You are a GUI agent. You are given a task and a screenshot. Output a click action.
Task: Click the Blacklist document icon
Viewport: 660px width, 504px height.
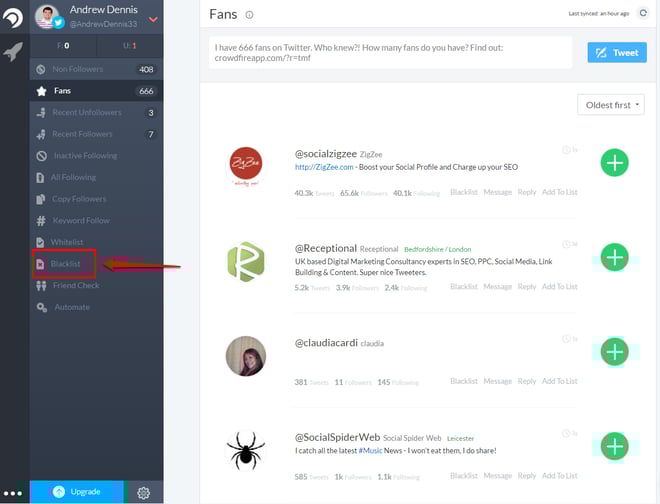point(40,264)
